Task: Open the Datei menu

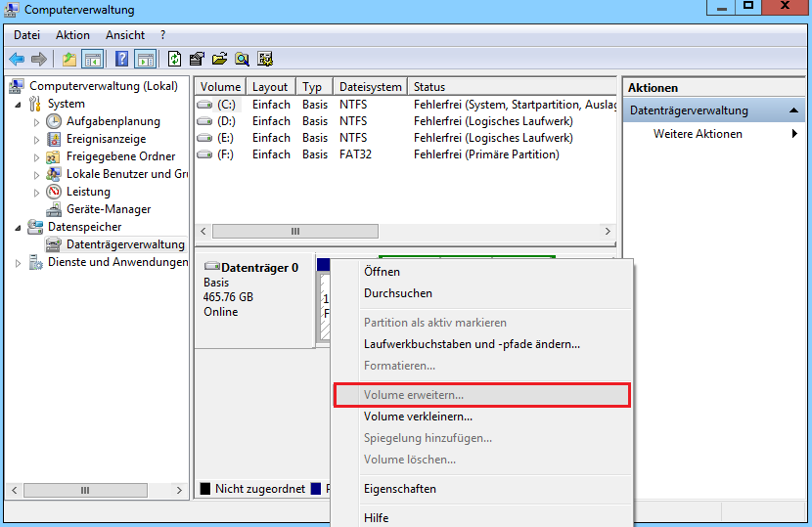Action: coord(27,35)
